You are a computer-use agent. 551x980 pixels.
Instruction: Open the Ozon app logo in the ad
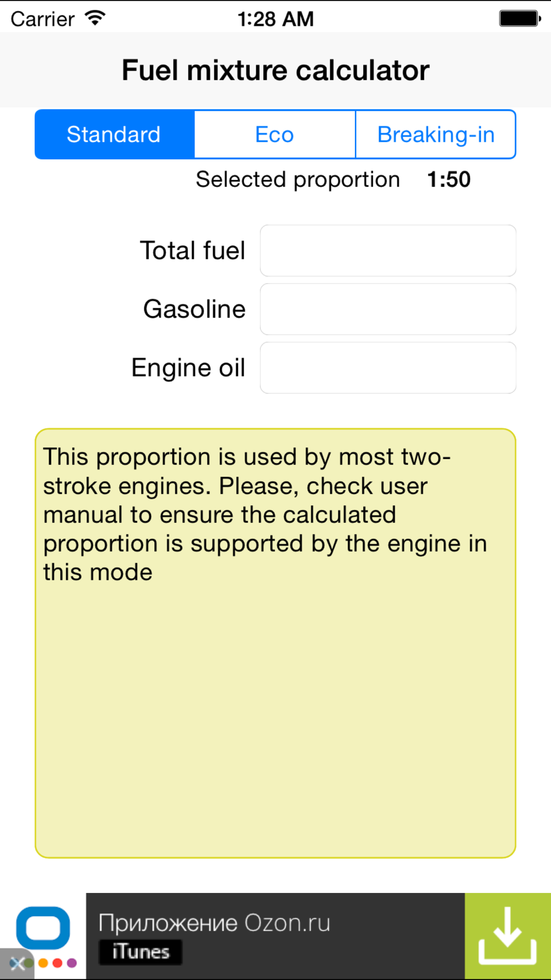click(43, 931)
